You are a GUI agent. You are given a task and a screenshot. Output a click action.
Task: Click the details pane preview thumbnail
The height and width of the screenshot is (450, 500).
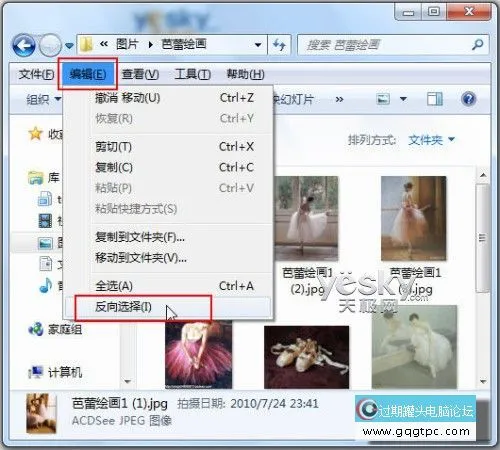click(41, 413)
